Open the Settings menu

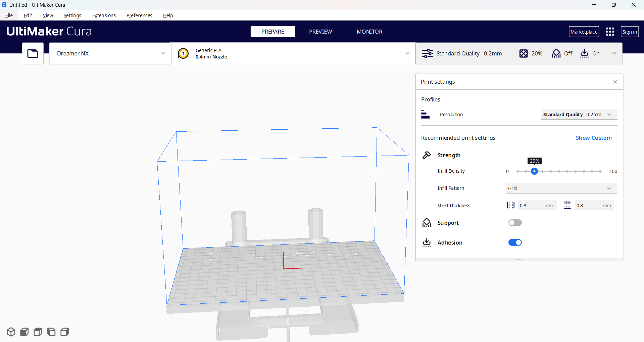72,15
